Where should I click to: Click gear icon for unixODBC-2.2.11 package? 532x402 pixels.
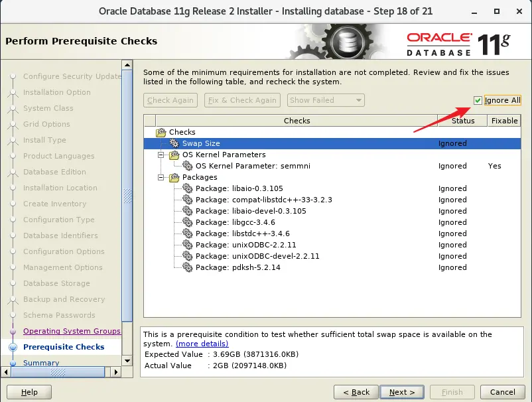187,244
